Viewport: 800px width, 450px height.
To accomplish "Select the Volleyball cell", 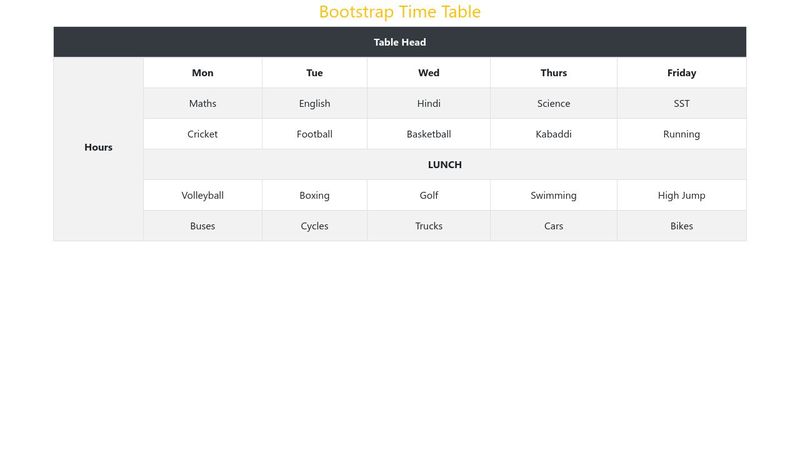I will 202,196.
